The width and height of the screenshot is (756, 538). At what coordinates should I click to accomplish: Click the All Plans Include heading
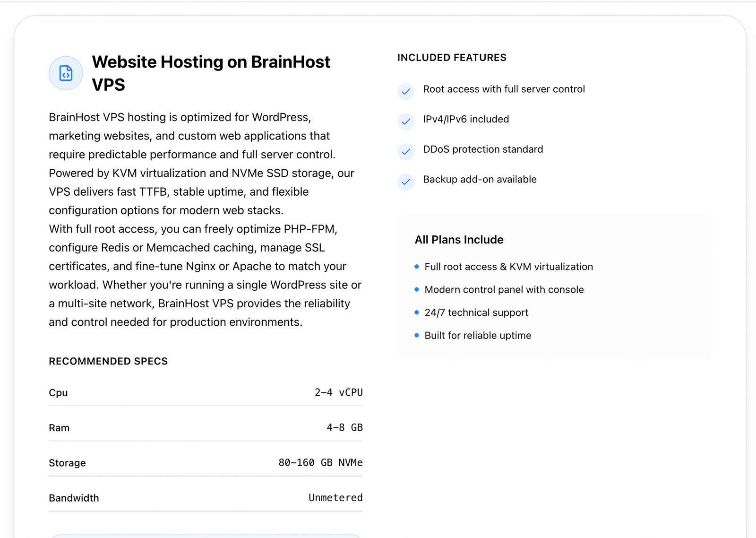click(x=459, y=240)
